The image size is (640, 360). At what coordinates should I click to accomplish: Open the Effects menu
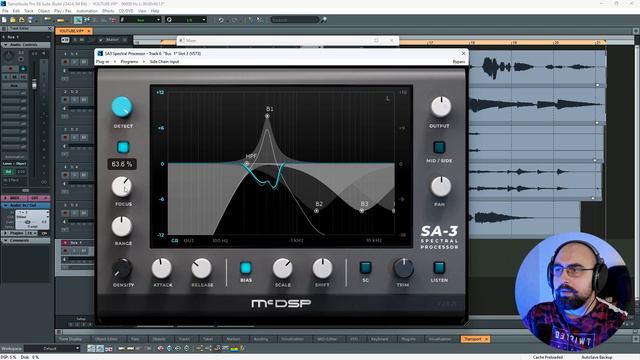pos(108,11)
